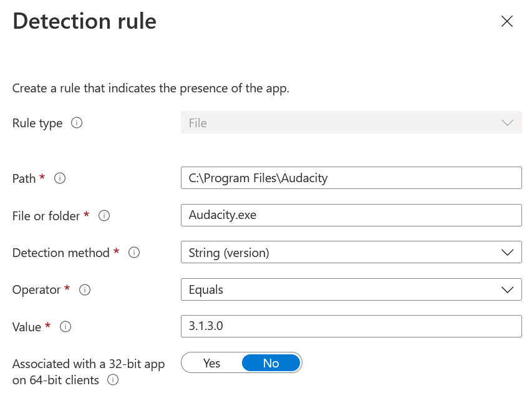This screenshot has width=532, height=393.
Task: Click the Path info icon
Action: pyautogui.click(x=60, y=178)
